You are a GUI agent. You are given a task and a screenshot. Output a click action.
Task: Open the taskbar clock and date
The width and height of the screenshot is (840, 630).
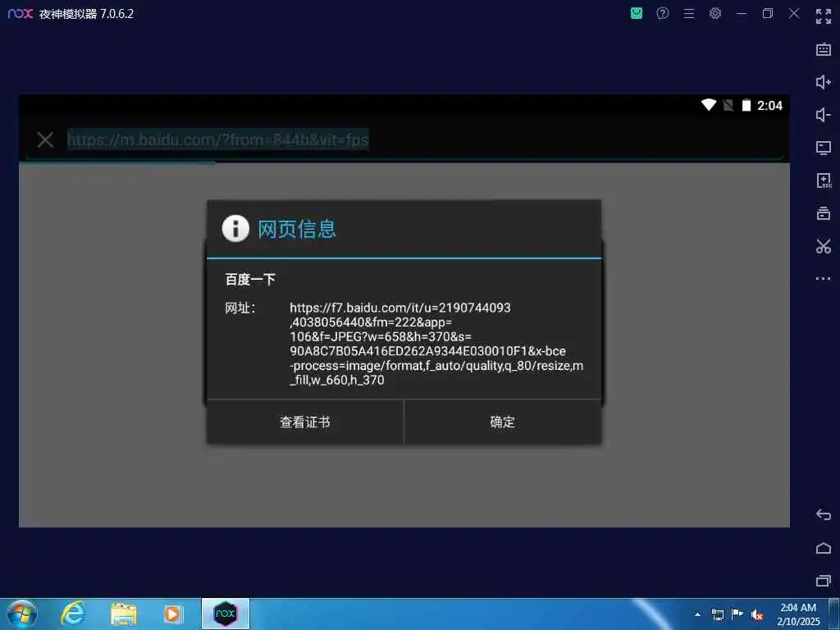[798, 614]
